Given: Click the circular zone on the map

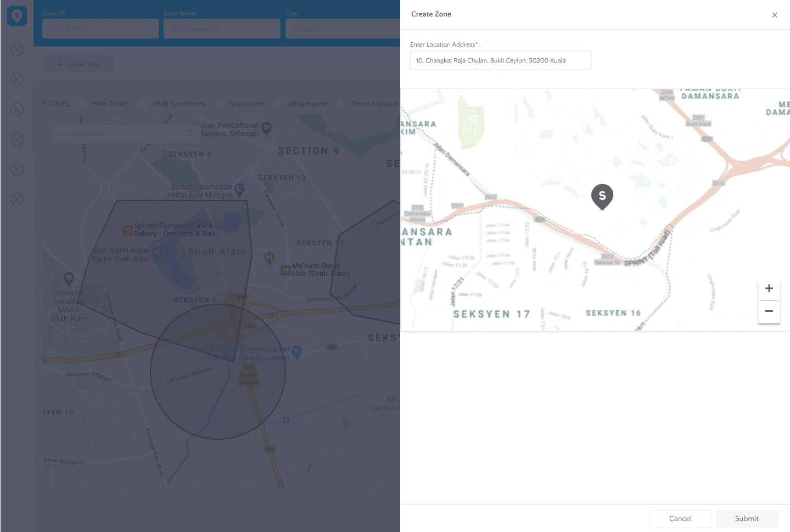Looking at the screenshot, I should point(218,372).
